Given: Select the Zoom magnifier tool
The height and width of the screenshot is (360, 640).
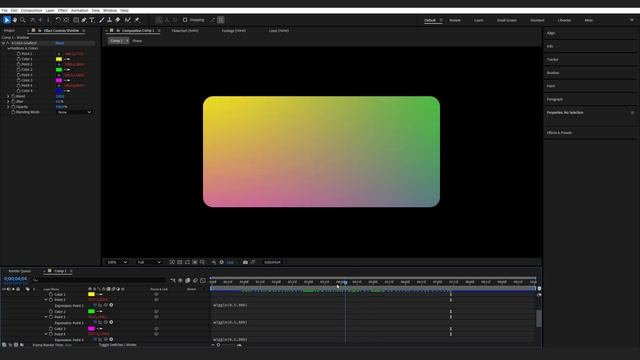Looking at the screenshot, I should (x=23, y=20).
